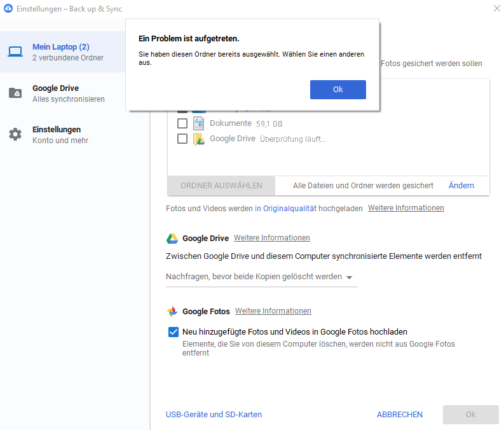Check the Google Drive folder checkbox
This screenshot has width=504, height=430.
(x=182, y=139)
